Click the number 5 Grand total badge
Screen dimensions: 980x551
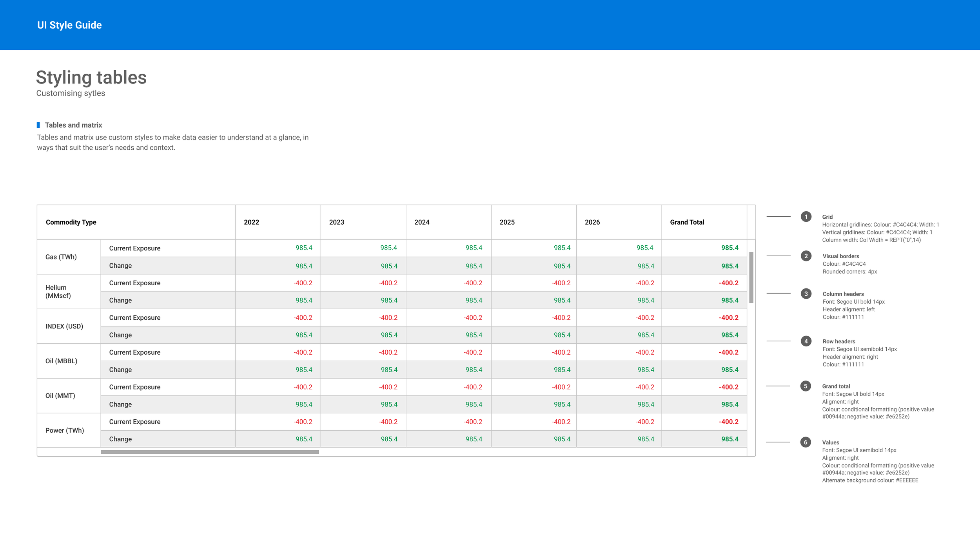point(806,386)
